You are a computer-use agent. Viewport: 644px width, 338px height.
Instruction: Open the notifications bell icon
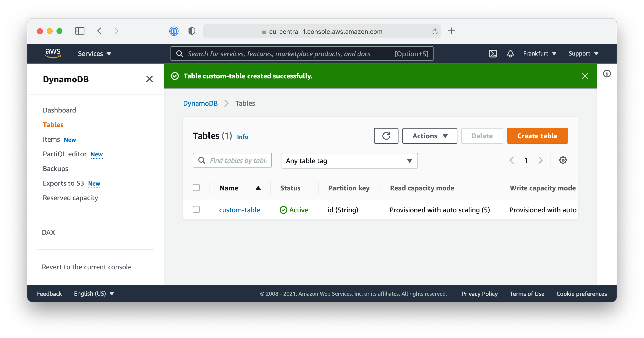(x=510, y=54)
